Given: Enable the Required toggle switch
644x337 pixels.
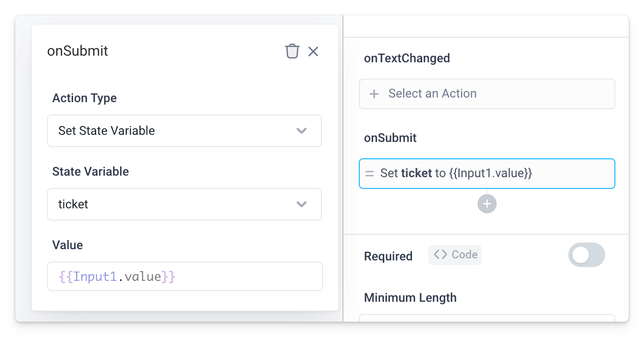Looking at the screenshot, I should (586, 255).
